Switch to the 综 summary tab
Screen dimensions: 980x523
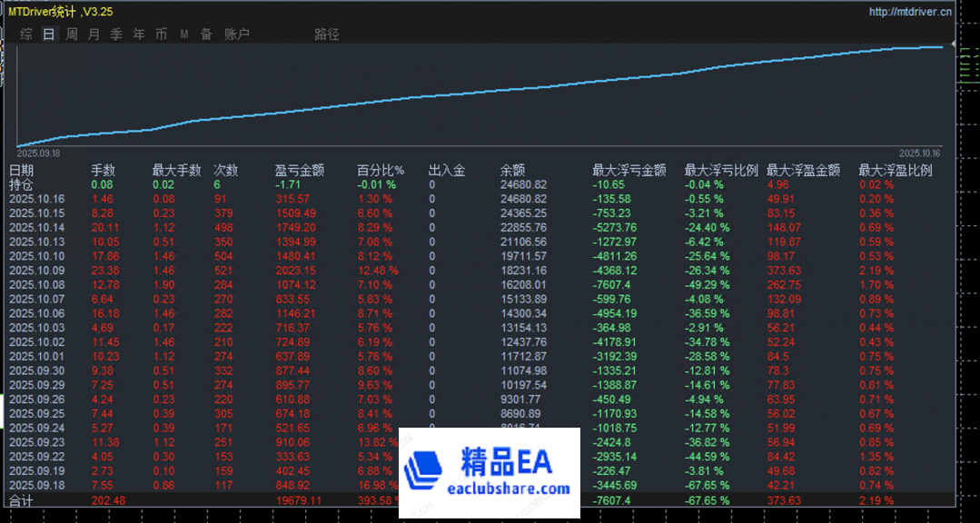coord(26,35)
